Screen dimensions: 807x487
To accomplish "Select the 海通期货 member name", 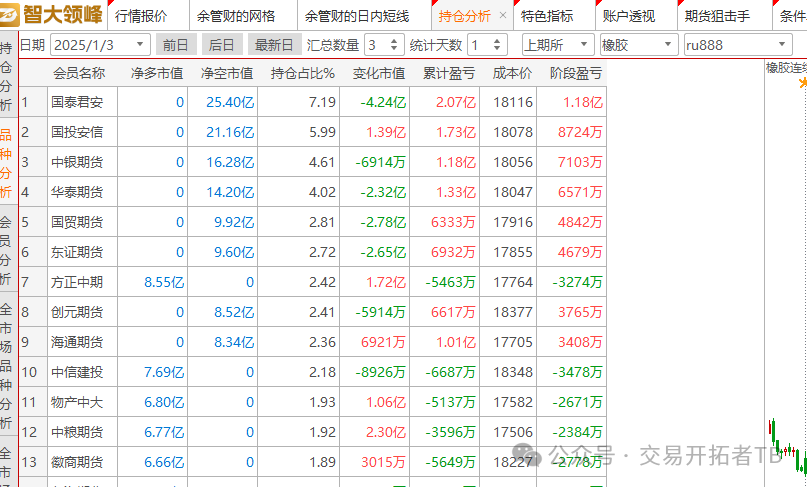I will pyautogui.click(x=77, y=342).
